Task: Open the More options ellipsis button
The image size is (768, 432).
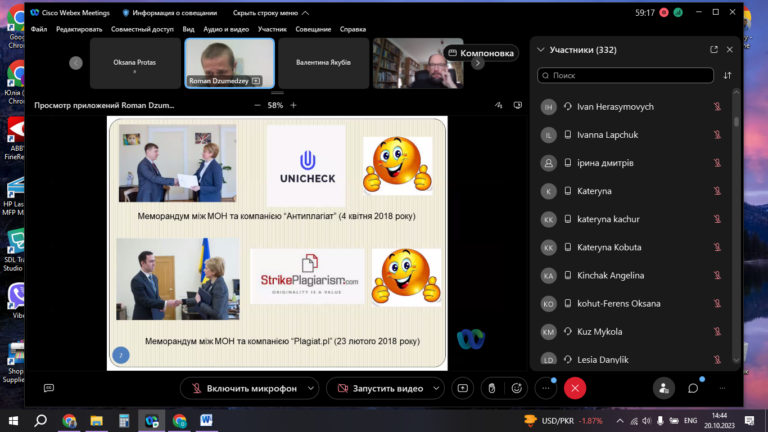Action: [x=546, y=388]
